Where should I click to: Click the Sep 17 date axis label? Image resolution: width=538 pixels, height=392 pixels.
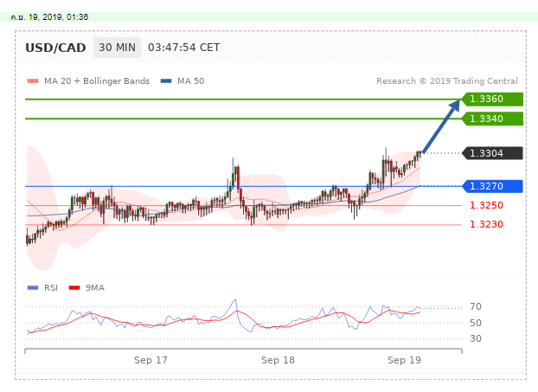[151, 360]
